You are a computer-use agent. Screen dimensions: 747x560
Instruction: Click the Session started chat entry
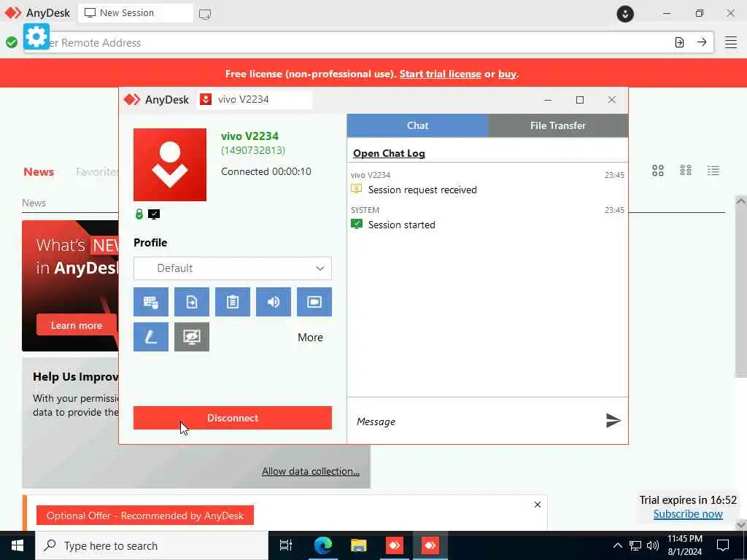point(401,225)
